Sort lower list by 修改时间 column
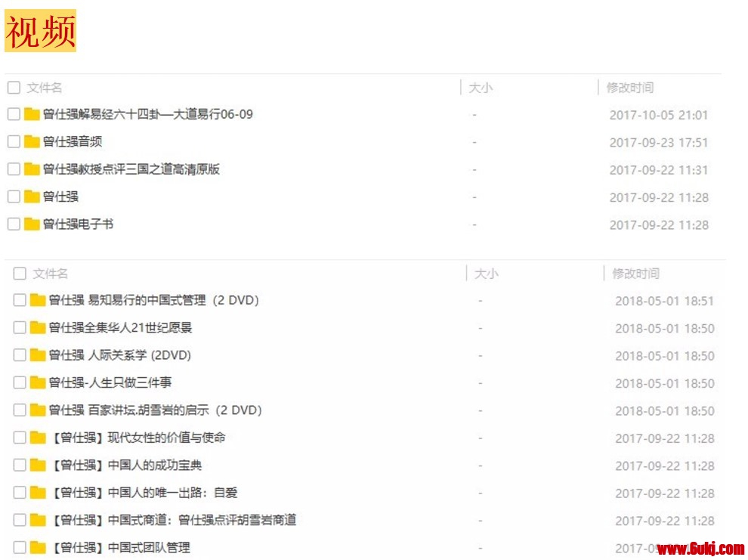This screenshot has height=560, width=748. click(636, 274)
